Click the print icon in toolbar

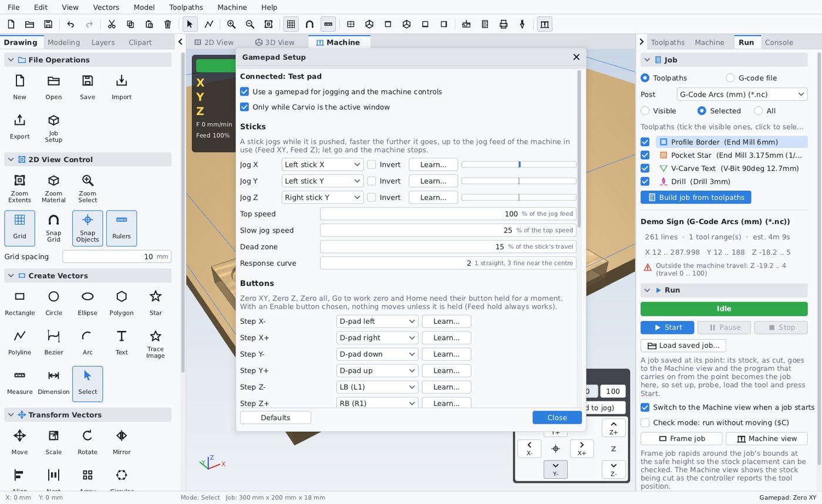coord(503,24)
